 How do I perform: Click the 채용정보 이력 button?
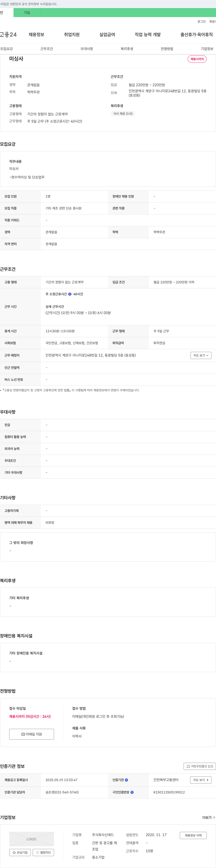[x=193, y=835]
